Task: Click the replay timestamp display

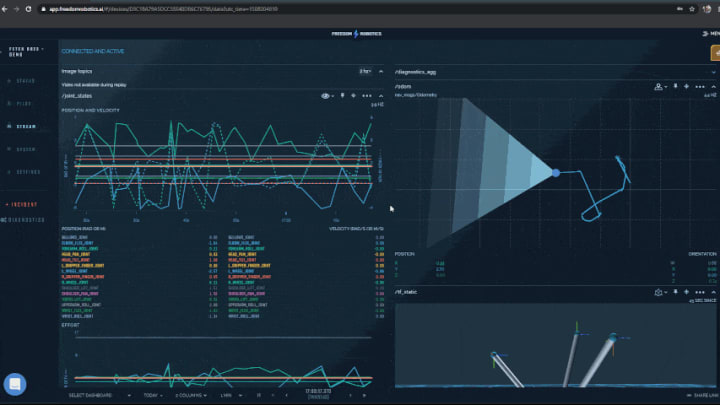Action: click(318, 394)
